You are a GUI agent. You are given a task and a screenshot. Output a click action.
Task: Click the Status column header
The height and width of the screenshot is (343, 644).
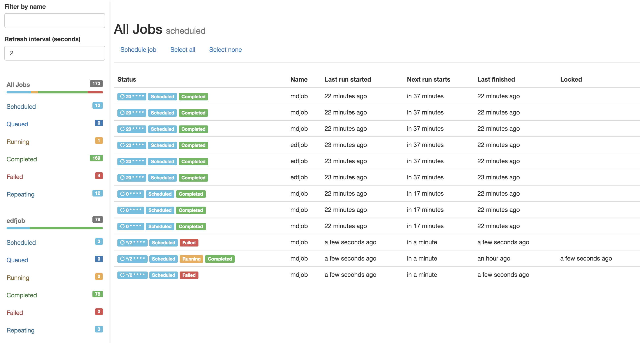[x=127, y=80]
